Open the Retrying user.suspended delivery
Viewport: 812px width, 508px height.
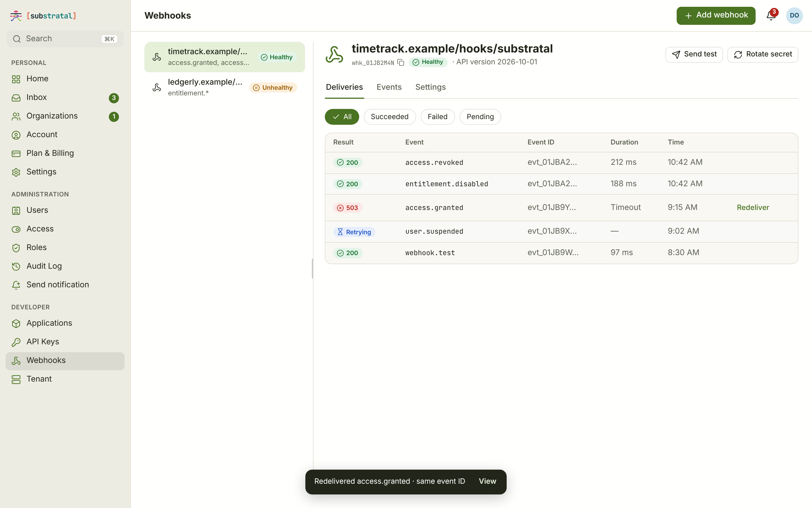click(561, 231)
